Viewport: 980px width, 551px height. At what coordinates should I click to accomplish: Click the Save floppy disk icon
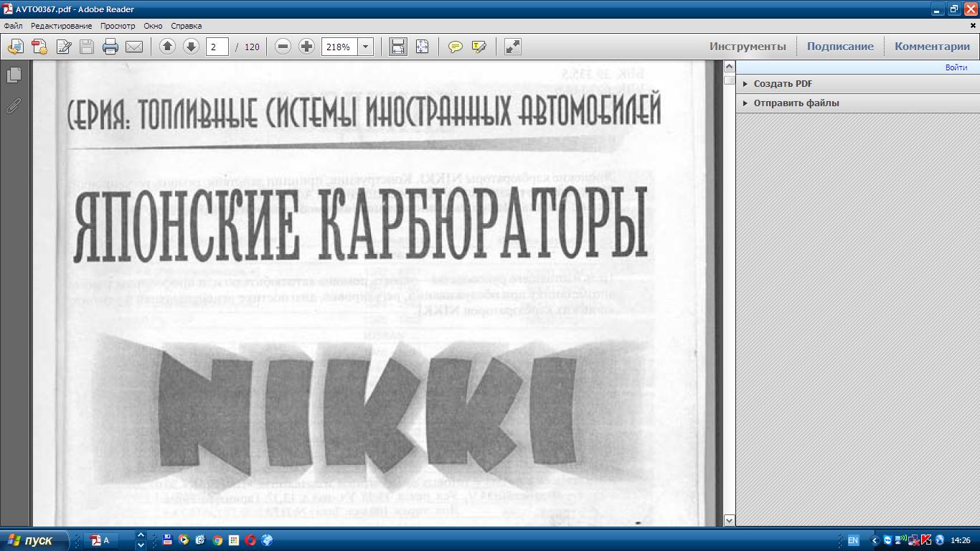click(x=87, y=47)
